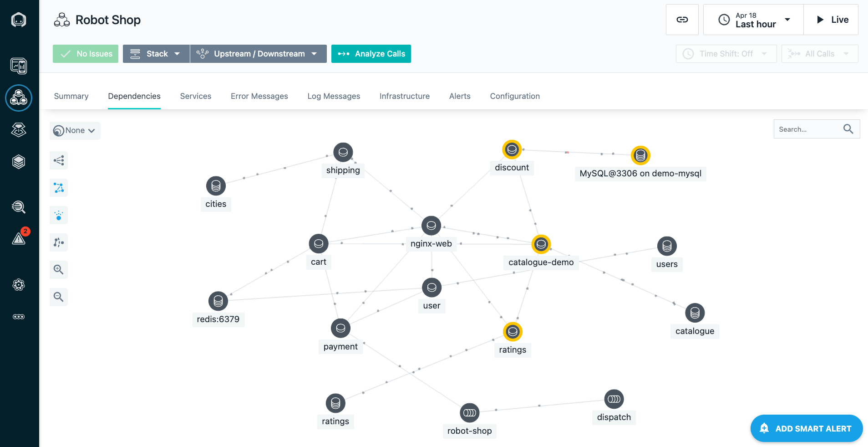This screenshot has width=868, height=447.
Task: Toggle the Live mode button
Action: point(831,19)
